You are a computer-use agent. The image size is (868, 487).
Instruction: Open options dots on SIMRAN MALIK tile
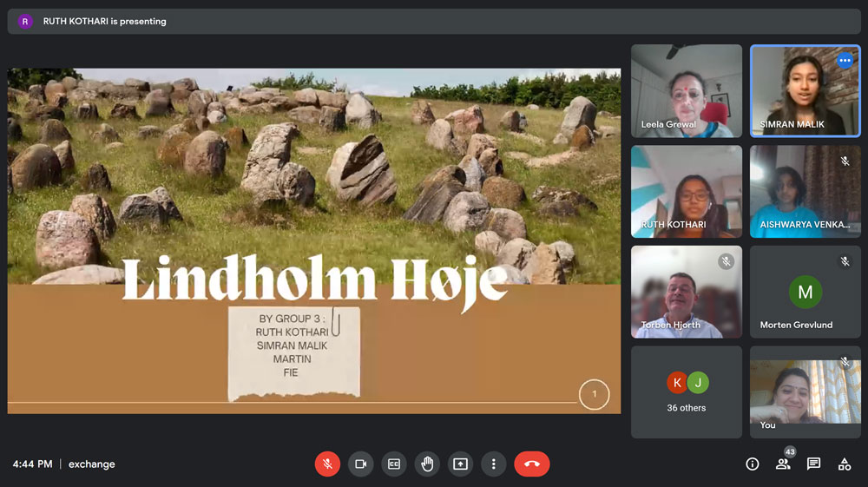(x=845, y=60)
